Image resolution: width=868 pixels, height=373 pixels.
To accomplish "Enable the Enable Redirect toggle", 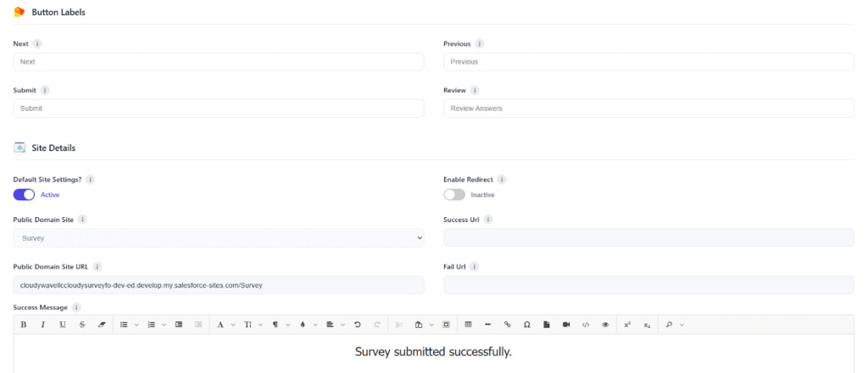I will [x=454, y=194].
